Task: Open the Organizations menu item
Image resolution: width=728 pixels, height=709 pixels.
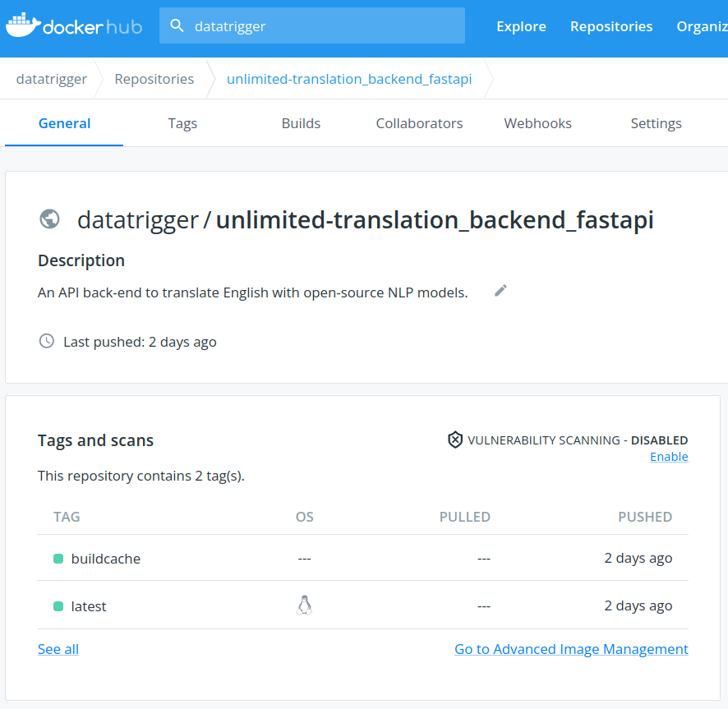Action: click(x=702, y=26)
